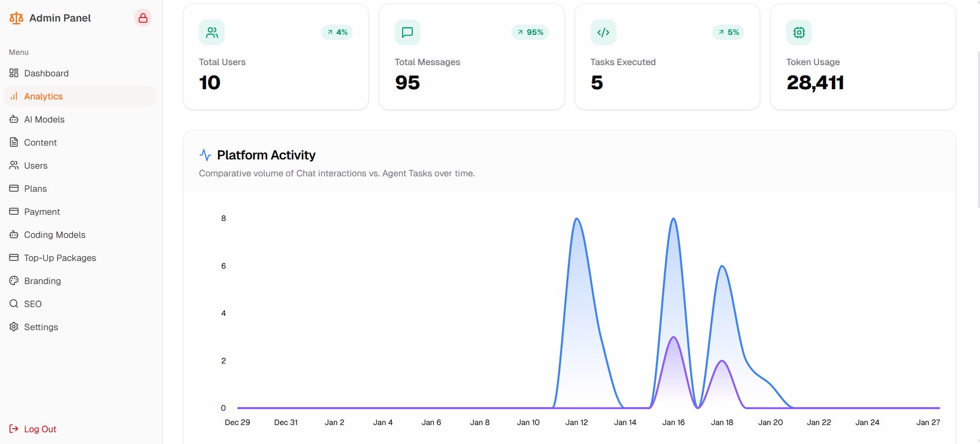Click the Tasks Executed stat card

pos(667,56)
